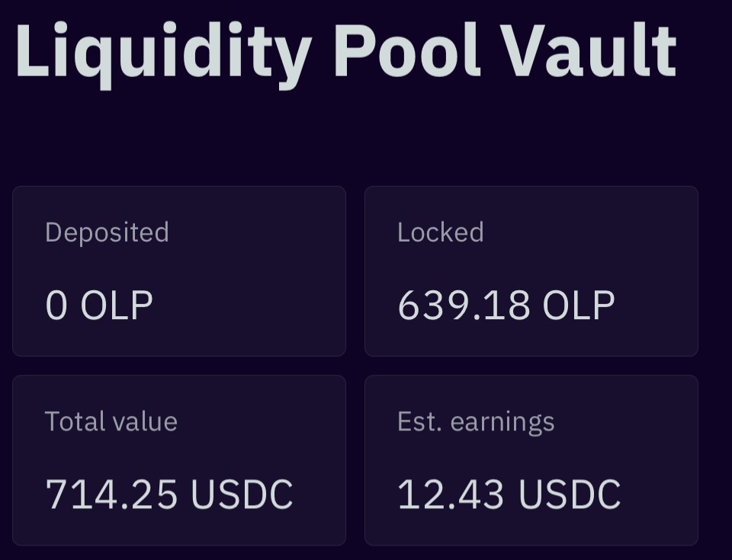Click the "12.43 USDC" estimated earnings amount
Viewport: 732px width, 560px height.
(509, 494)
